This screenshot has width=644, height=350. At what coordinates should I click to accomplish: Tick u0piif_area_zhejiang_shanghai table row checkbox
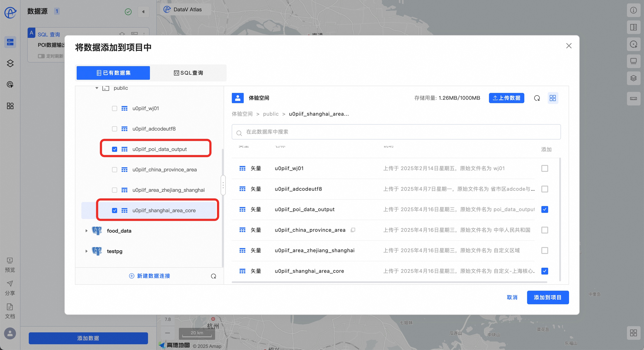(545, 250)
